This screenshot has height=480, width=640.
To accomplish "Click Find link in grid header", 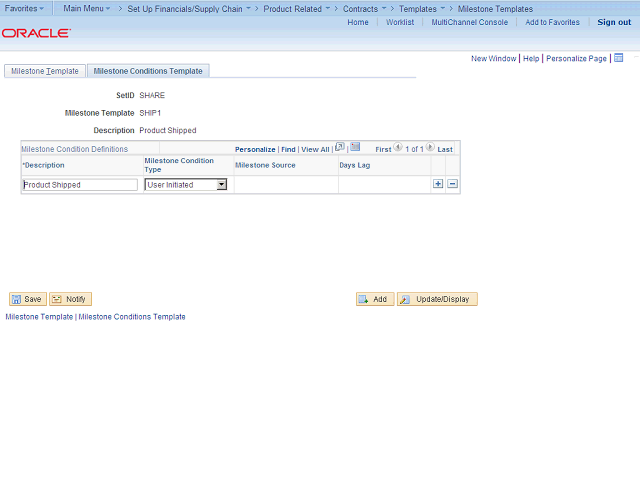I will 288,149.
